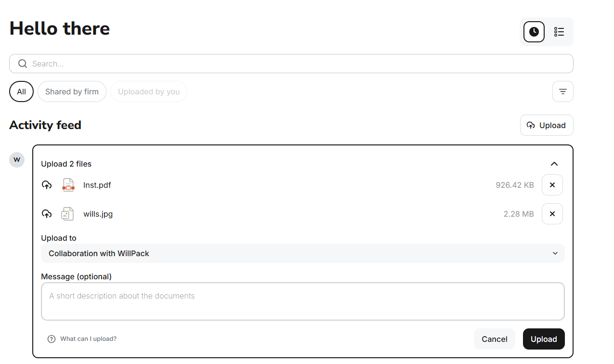Click the image file icon for wills.jpg
Image resolution: width=614 pixels, height=364 pixels.
point(67,214)
